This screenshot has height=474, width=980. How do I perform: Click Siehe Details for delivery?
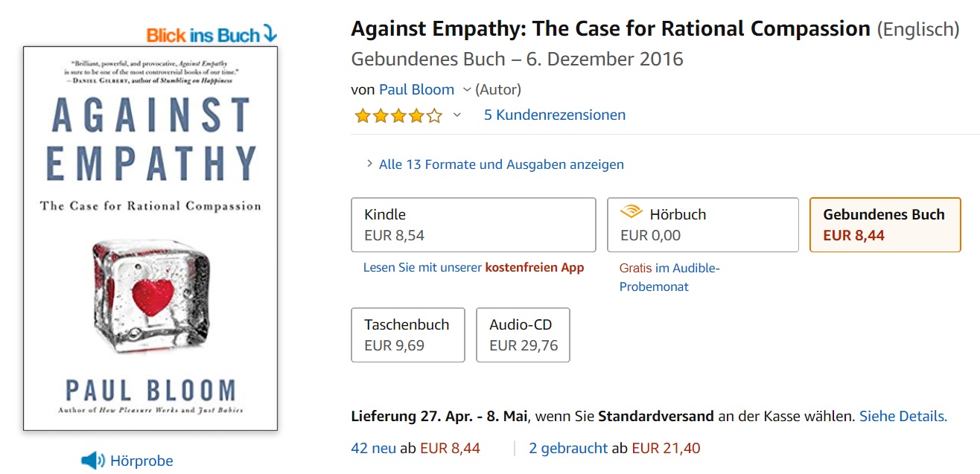903,417
